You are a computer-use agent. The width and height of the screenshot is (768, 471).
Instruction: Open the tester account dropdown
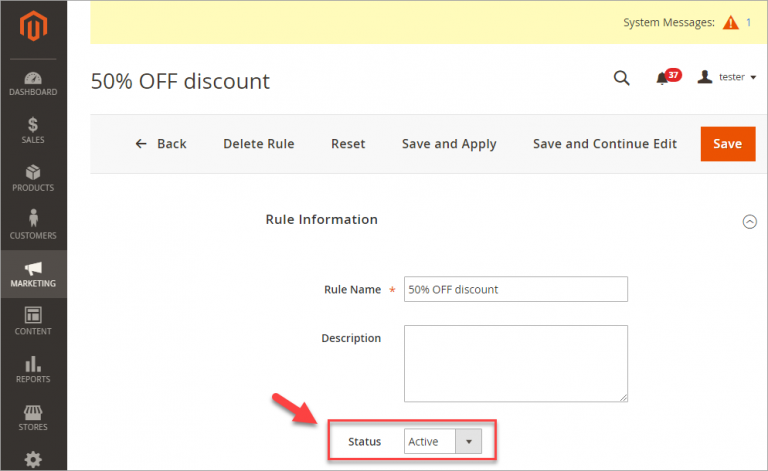pos(727,77)
